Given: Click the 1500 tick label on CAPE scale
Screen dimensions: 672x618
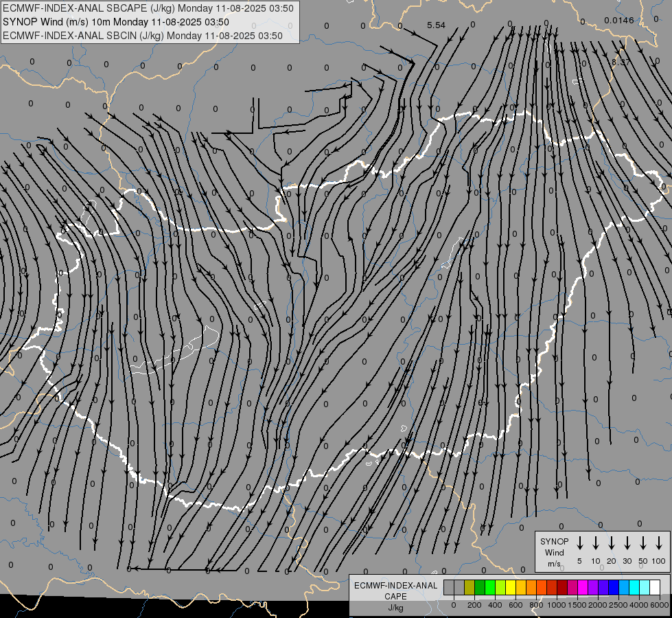Looking at the screenshot, I should click(577, 605).
